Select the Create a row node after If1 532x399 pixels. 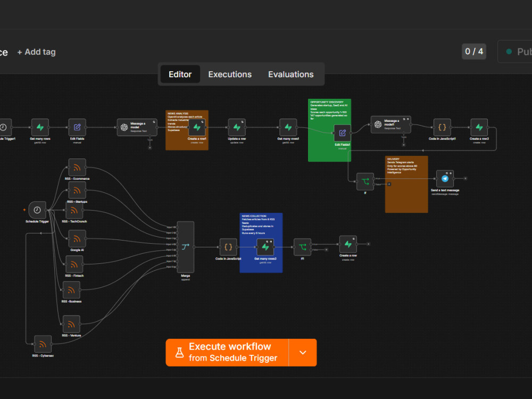tap(348, 244)
